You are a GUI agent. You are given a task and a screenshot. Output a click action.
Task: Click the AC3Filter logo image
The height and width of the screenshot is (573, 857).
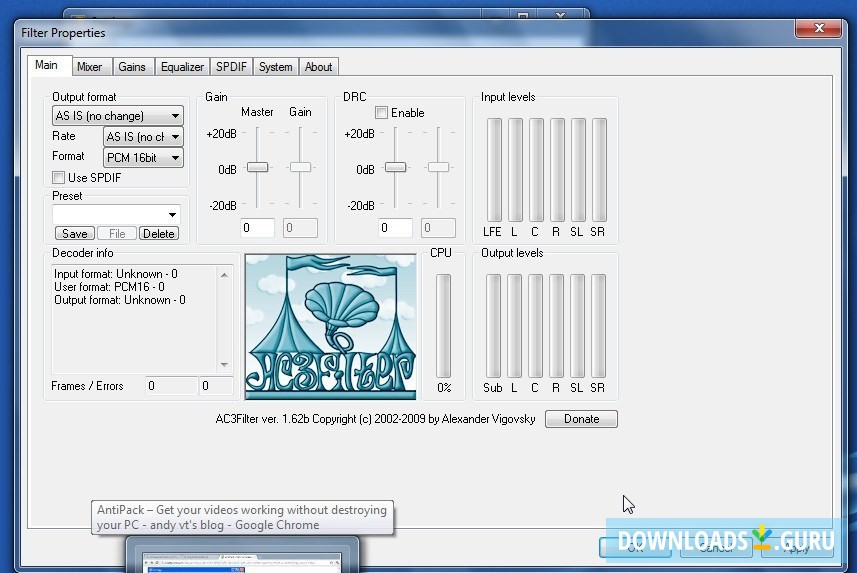[331, 327]
